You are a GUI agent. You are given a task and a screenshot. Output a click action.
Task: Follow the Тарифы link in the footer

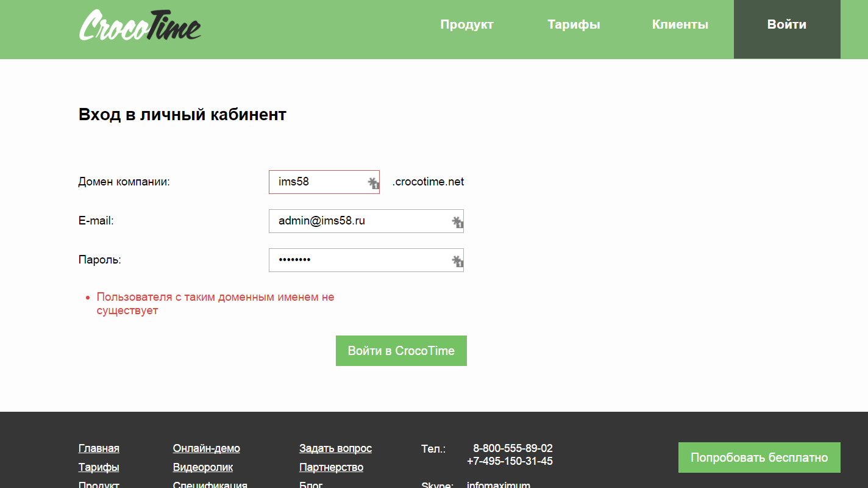pos(99,467)
